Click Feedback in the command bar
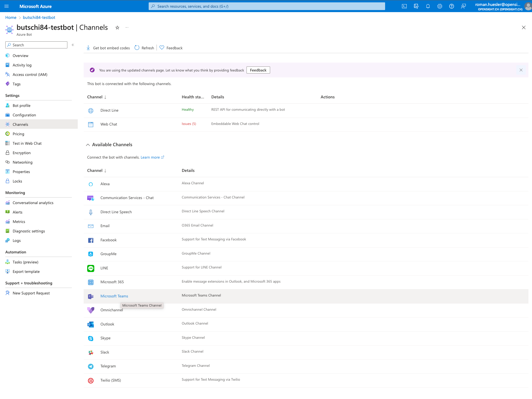Viewport: 532px width, 399px height. pyautogui.click(x=171, y=48)
